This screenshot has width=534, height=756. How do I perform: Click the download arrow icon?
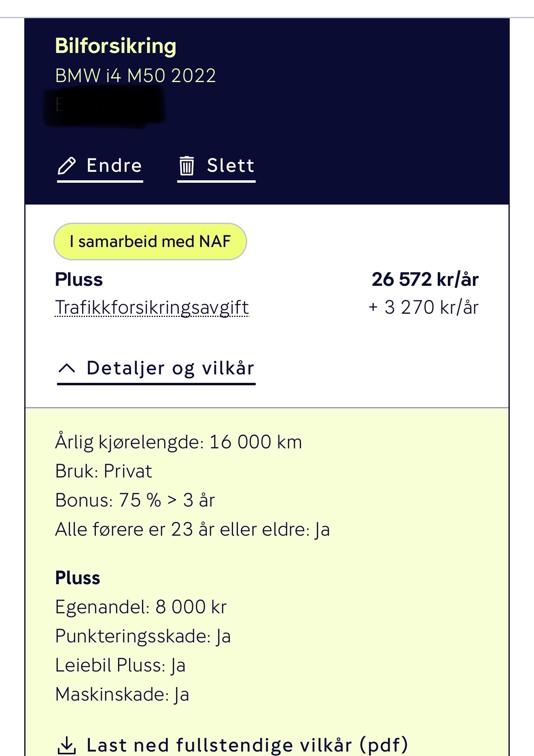click(x=67, y=745)
